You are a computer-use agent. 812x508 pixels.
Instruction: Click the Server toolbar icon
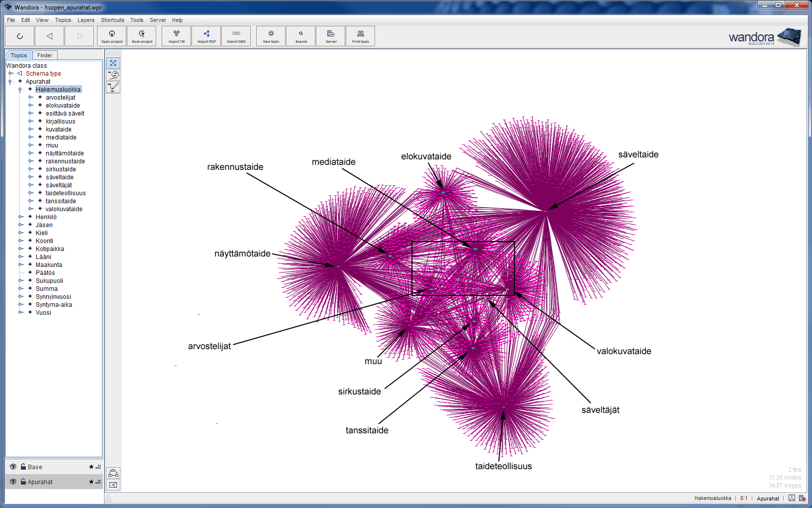click(331, 36)
